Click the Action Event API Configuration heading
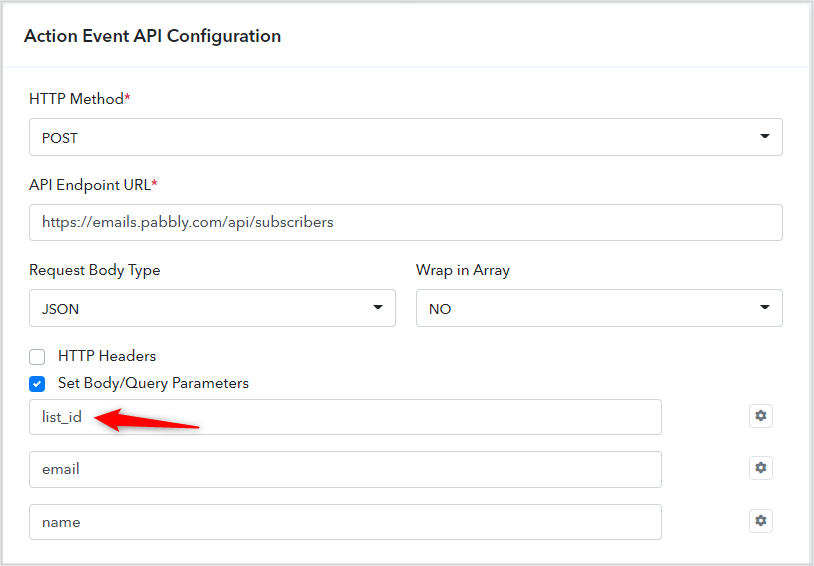814x566 pixels. 153,36
